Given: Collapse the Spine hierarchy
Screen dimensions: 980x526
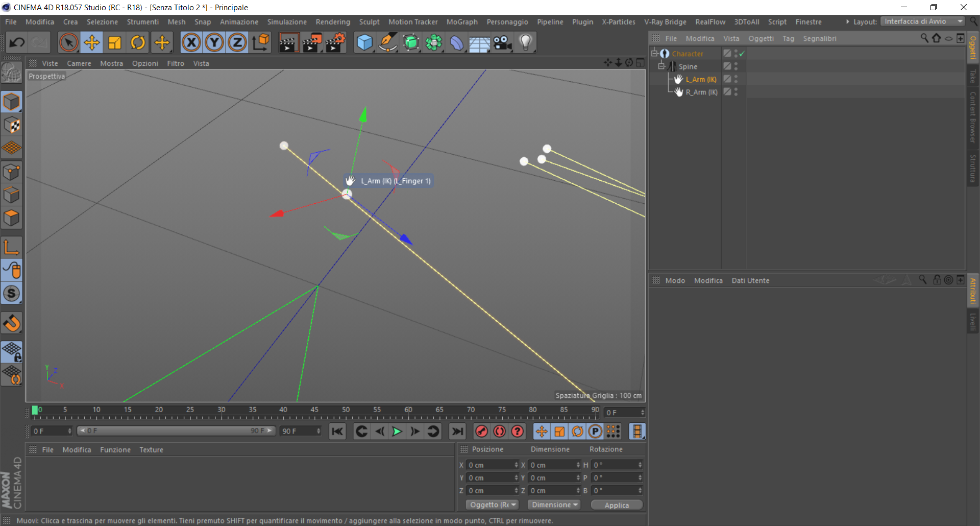Looking at the screenshot, I should 661,66.
